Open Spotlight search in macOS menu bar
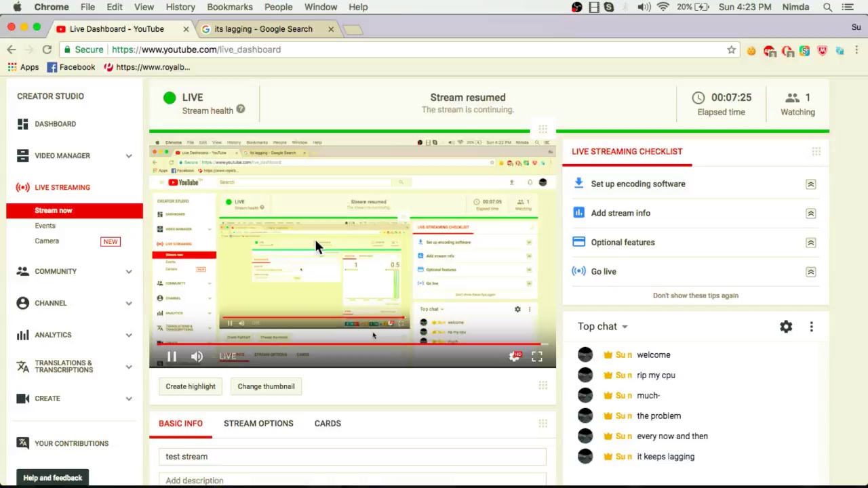 827,7
